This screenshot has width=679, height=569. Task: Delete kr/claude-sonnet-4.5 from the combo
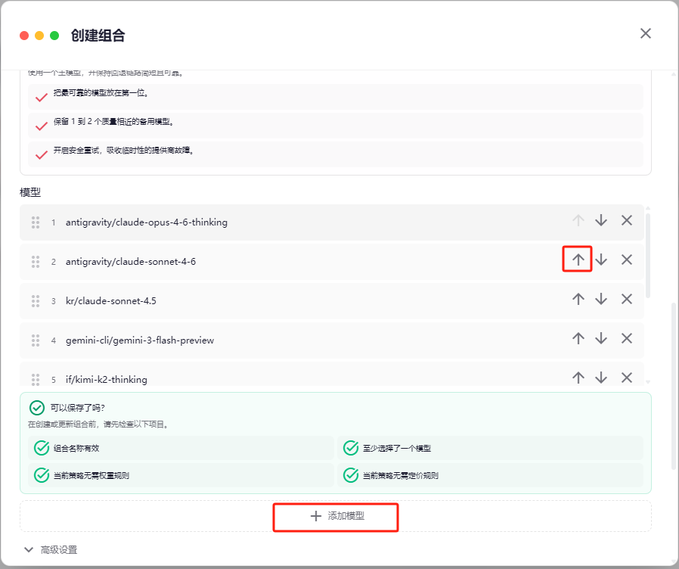click(626, 299)
